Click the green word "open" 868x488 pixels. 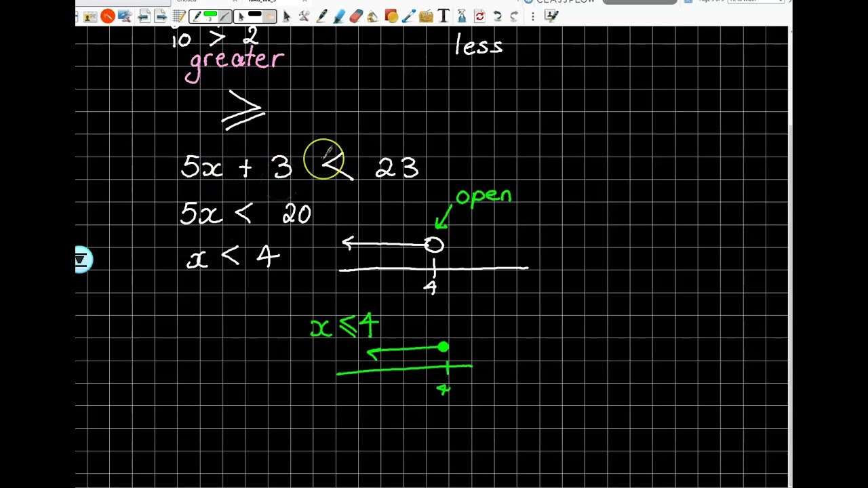coord(484,197)
